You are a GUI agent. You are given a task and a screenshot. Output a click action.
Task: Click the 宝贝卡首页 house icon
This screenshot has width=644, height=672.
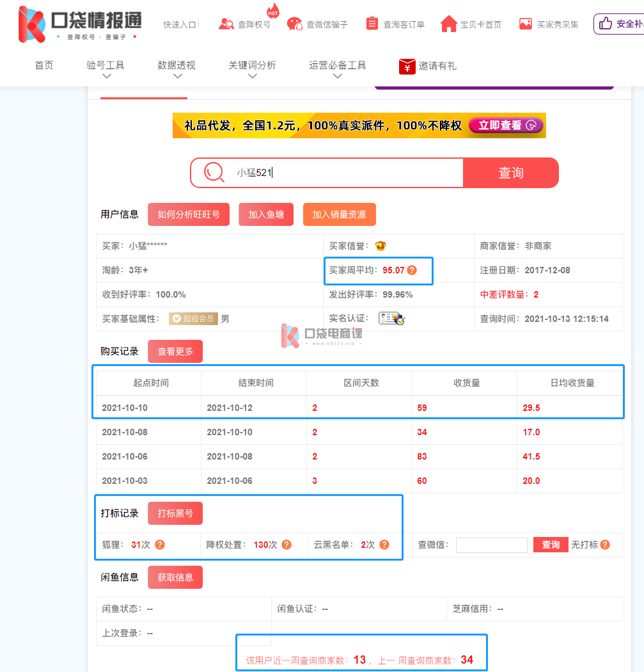[x=449, y=24]
